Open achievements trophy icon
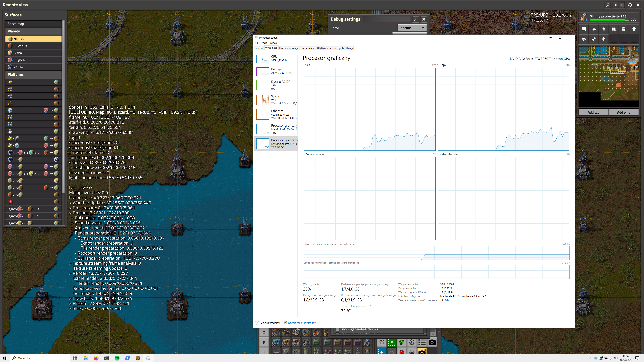Viewport: 644px width, 362px height. (634, 29)
